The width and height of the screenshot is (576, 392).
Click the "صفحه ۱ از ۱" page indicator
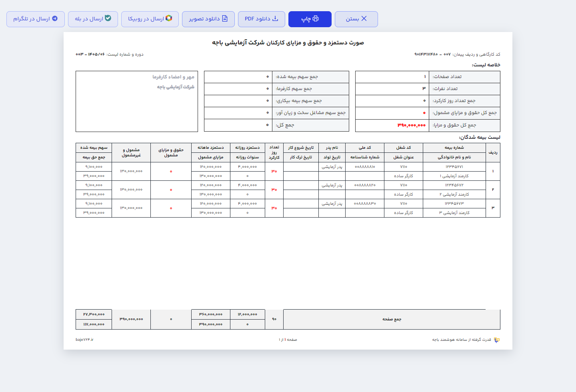pyautogui.click(x=288, y=340)
